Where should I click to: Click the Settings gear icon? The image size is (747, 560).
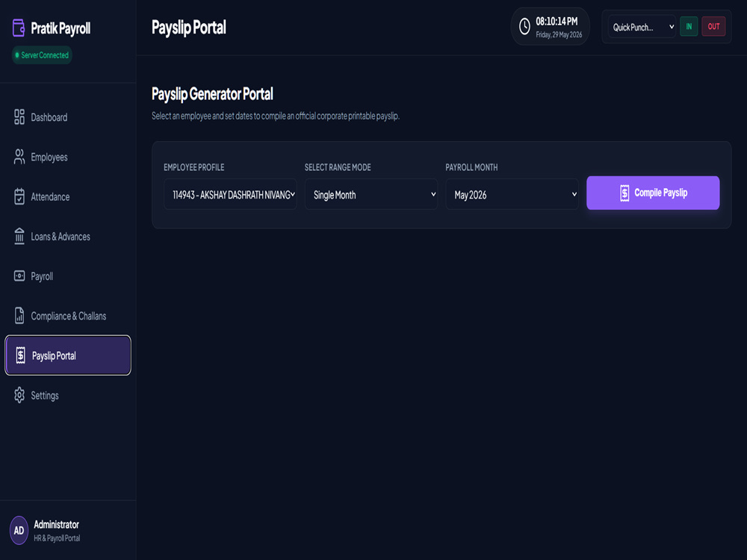coord(19,395)
